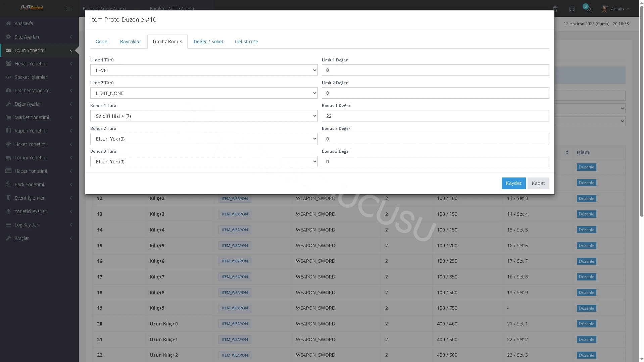Click the hamburger menu toggle icon
This screenshot has height=362, width=644.
(69, 8)
